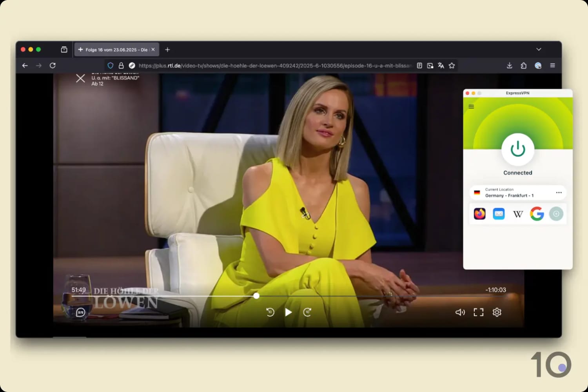Open the Firefox application menu
588x392 pixels.
click(552, 66)
